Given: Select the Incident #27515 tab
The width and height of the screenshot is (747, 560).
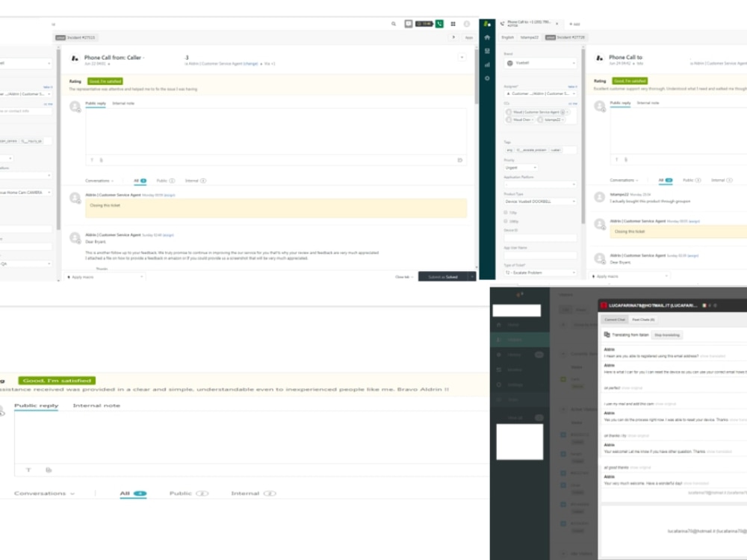Looking at the screenshot, I should pos(75,37).
